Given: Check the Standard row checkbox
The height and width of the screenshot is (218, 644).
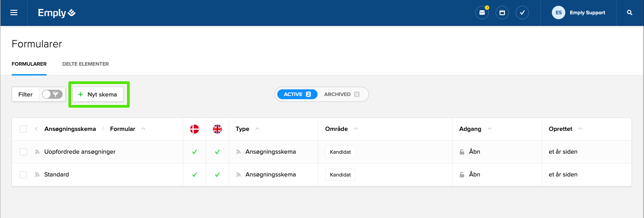Looking at the screenshot, I should (x=23, y=175).
